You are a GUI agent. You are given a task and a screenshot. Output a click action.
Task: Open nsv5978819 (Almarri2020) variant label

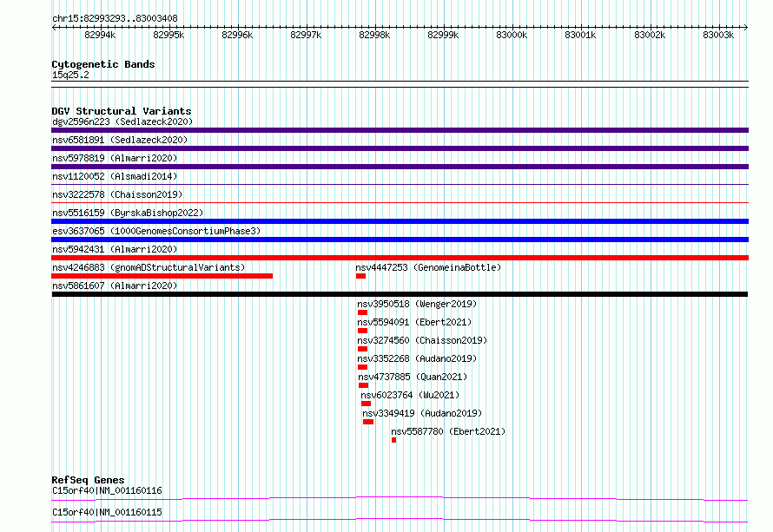click(x=115, y=158)
